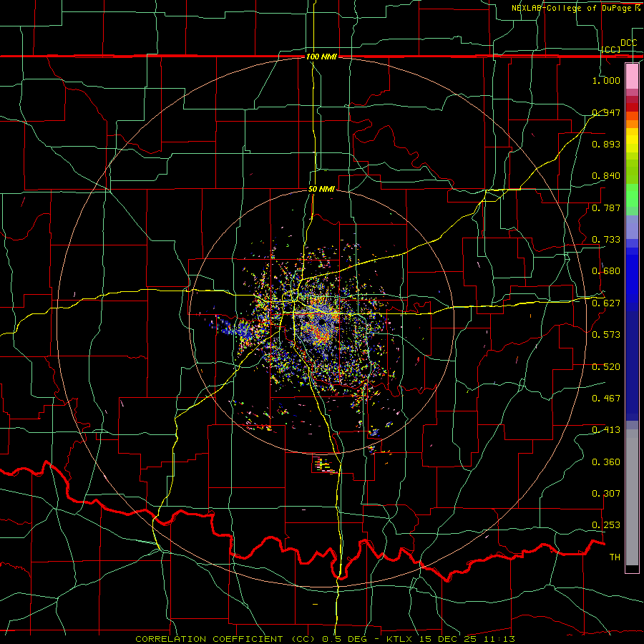This screenshot has width=644, height=644.
Task: Select the 0.467 scale value
Action: pos(606,398)
